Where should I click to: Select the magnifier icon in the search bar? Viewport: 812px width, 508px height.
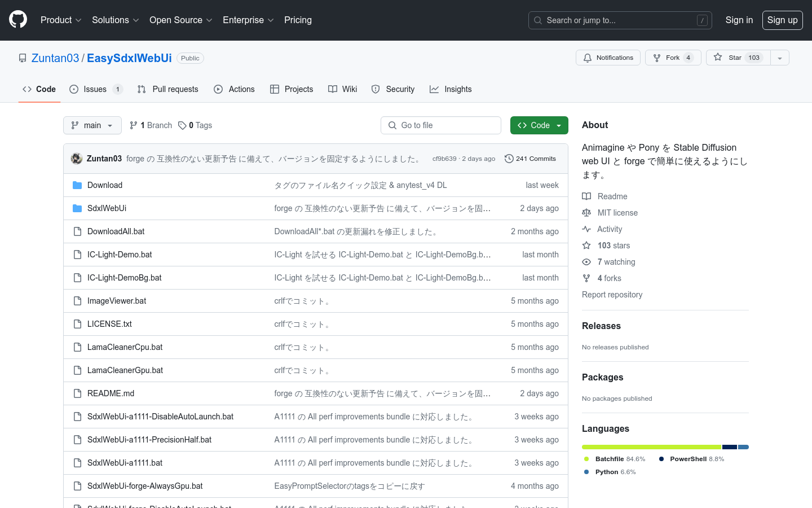click(538, 20)
